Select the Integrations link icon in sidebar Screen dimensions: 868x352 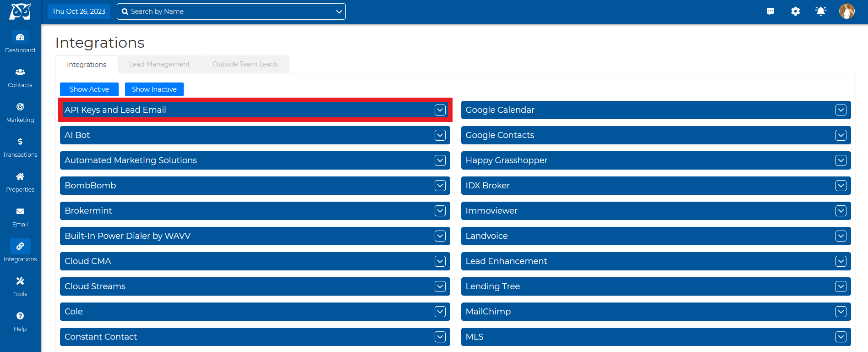click(x=20, y=246)
